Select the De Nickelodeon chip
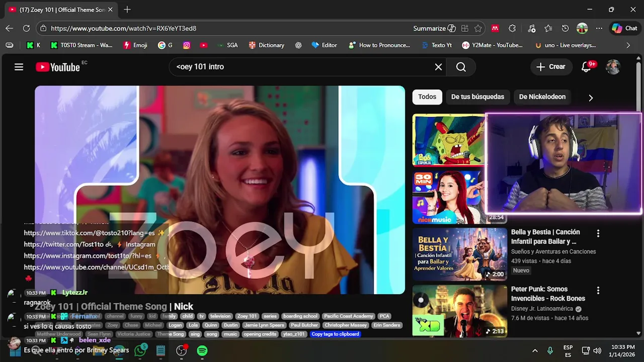The width and height of the screenshot is (644, 362). [x=542, y=97]
